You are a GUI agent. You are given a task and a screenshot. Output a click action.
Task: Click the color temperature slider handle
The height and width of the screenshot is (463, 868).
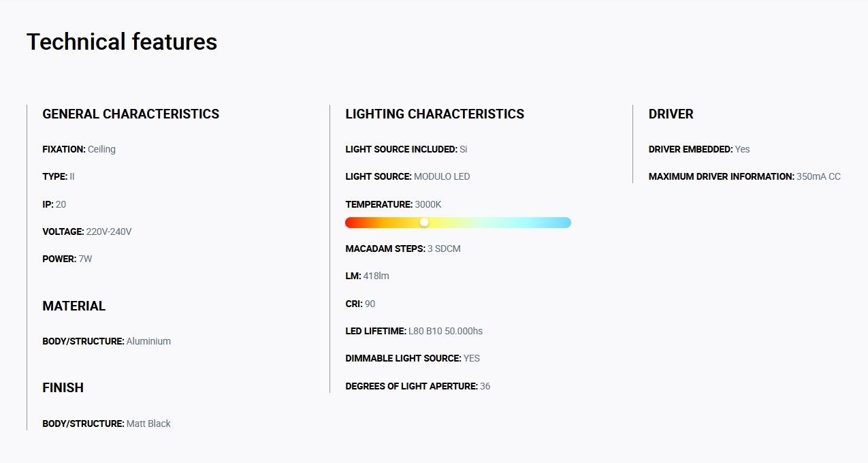click(x=424, y=223)
